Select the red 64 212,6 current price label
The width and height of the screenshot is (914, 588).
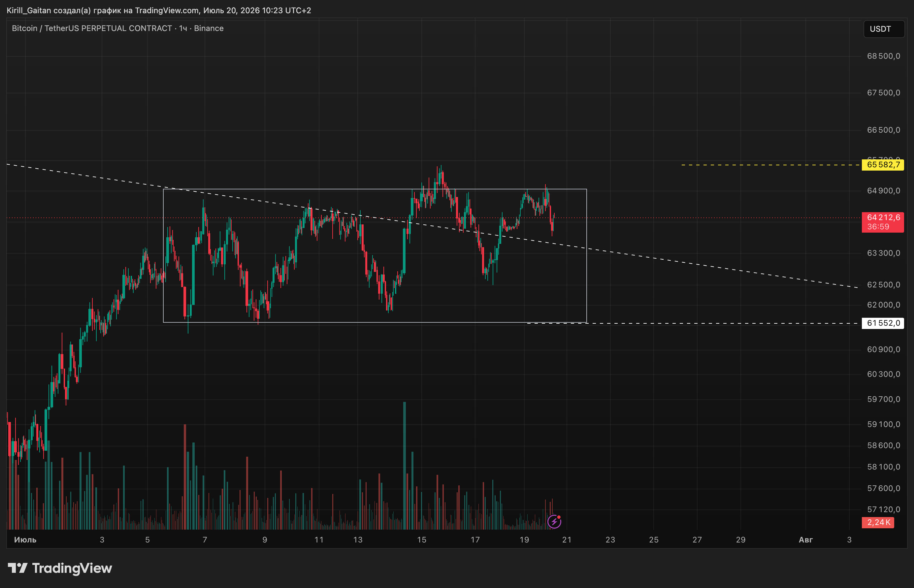pyautogui.click(x=883, y=217)
